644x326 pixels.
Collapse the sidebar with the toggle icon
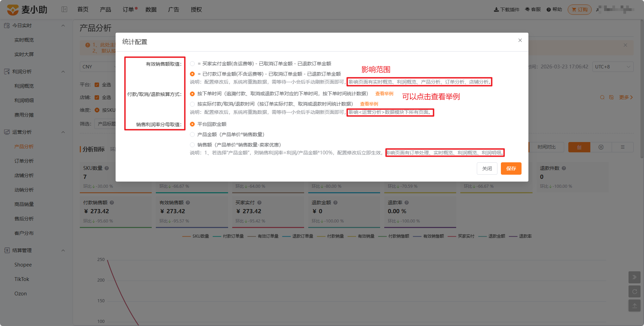coord(64,10)
